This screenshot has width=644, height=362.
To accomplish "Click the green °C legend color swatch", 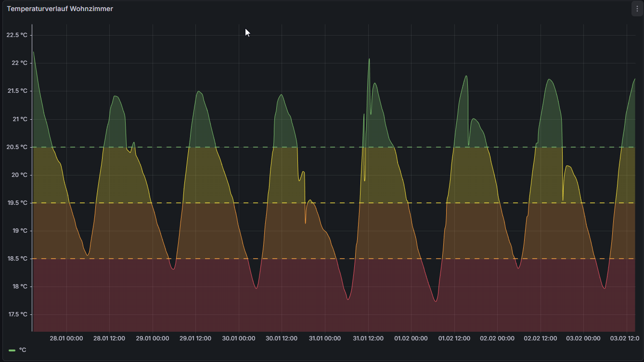I will click(x=12, y=350).
